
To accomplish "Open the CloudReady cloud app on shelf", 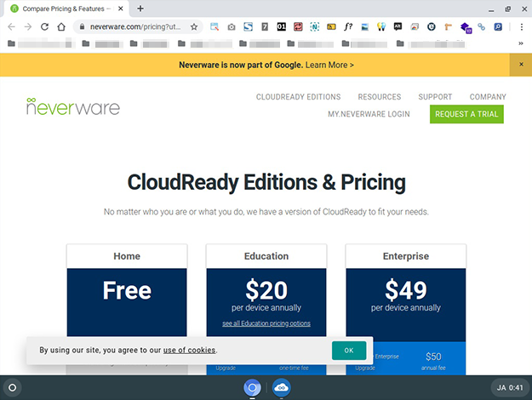I will pyautogui.click(x=281, y=387).
